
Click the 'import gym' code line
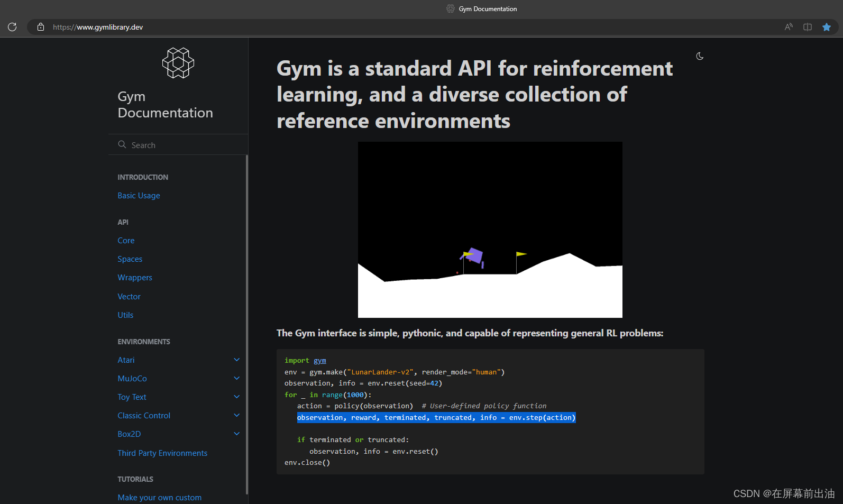coord(305,361)
